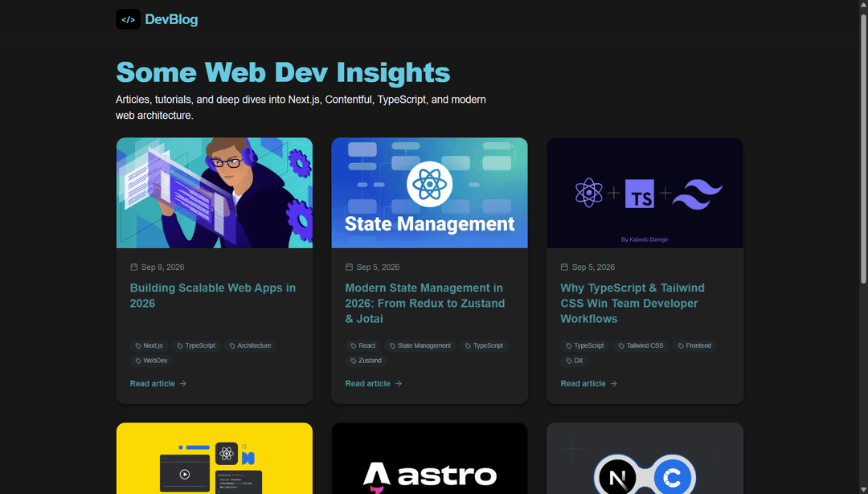
Task: Click the calendar icon on the Modern State Management card
Action: tap(350, 267)
